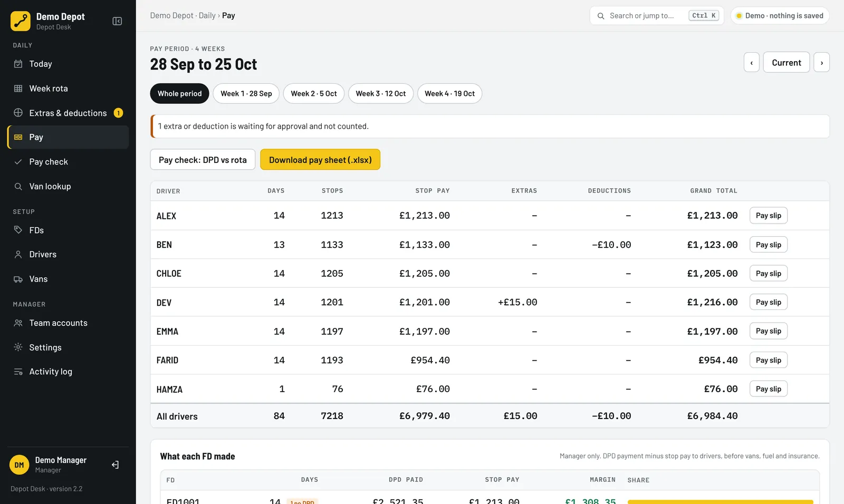Click the extra waiting for approval notice
This screenshot has height=504, width=844.
490,127
